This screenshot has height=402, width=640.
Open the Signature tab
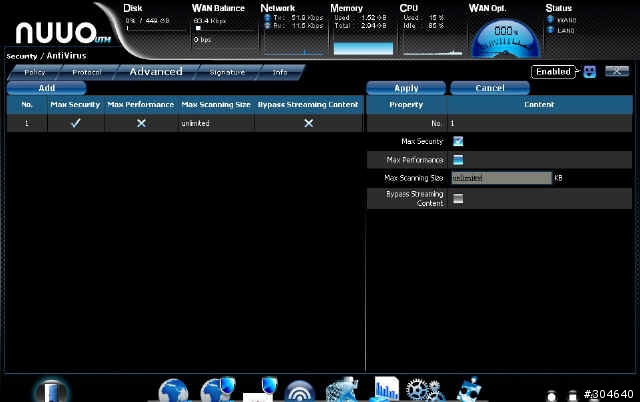(x=227, y=72)
